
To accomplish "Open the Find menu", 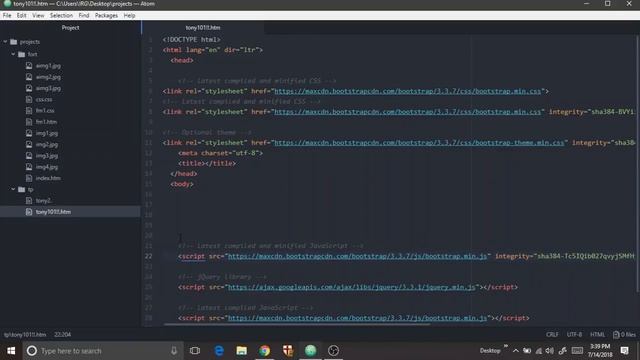I will pyautogui.click(x=84, y=16).
